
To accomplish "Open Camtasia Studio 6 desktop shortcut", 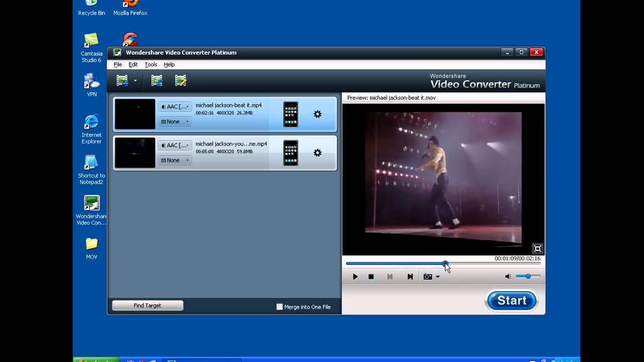I will pos(92,48).
